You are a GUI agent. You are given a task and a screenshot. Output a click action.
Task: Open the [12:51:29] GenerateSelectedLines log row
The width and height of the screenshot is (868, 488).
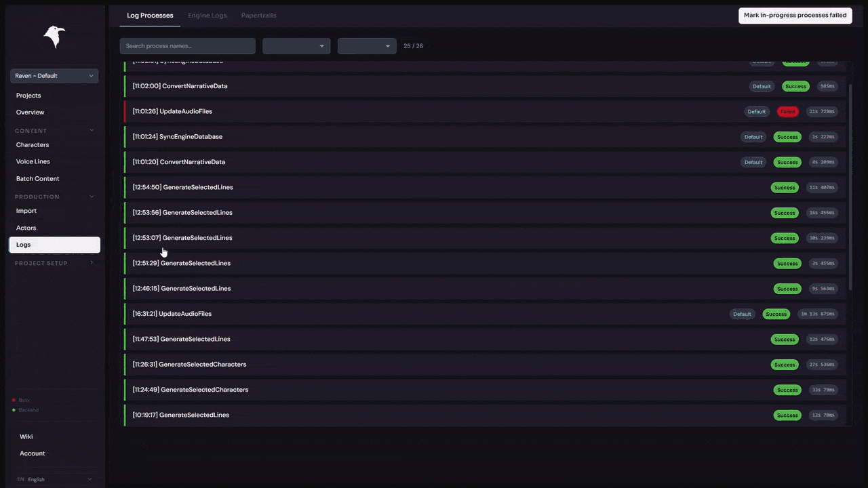485,263
